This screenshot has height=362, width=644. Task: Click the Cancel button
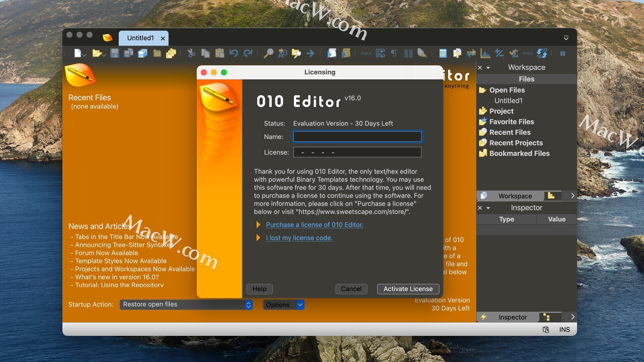(351, 289)
